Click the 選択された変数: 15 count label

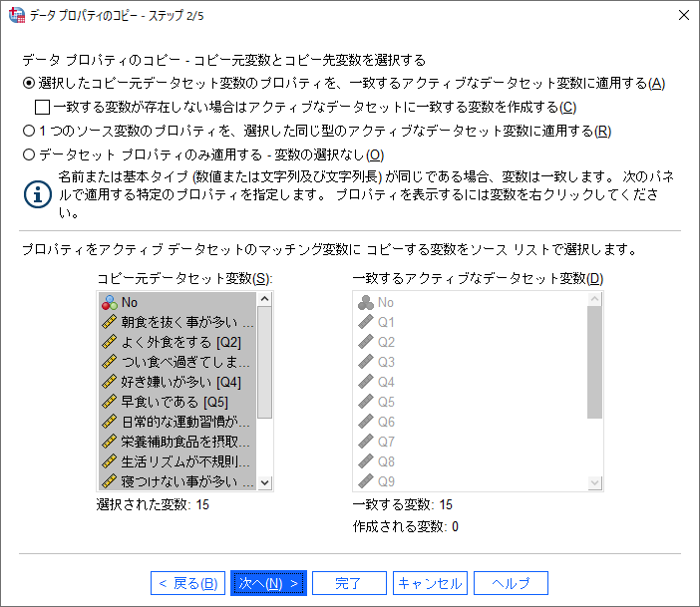[153, 504]
